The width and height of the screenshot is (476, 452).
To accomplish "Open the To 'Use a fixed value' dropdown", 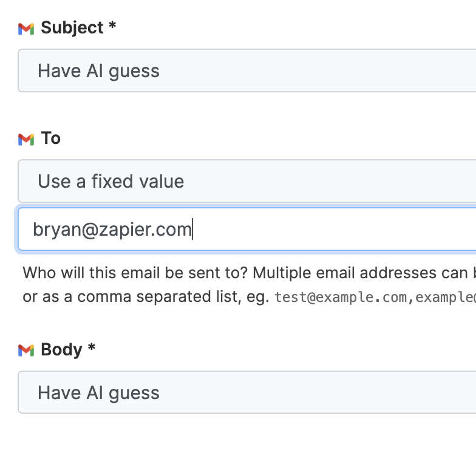I will [x=246, y=181].
